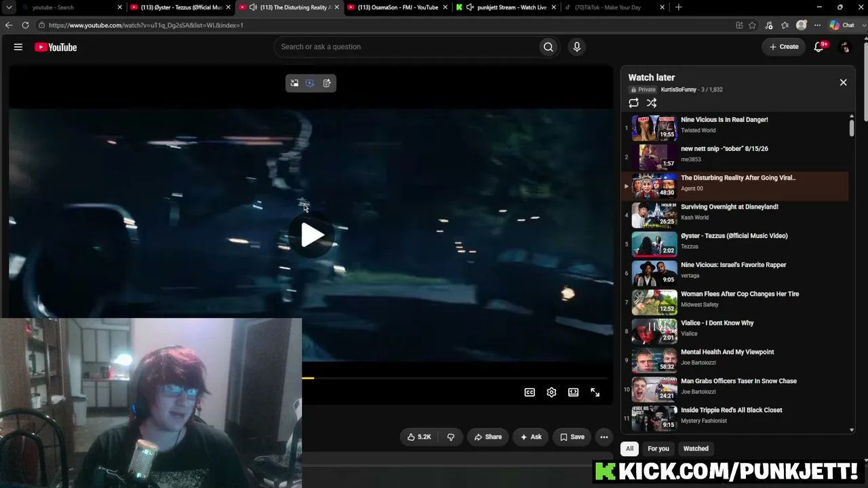This screenshot has width=868, height=488.
Task: Go back in the browser
Action: coord(9,25)
